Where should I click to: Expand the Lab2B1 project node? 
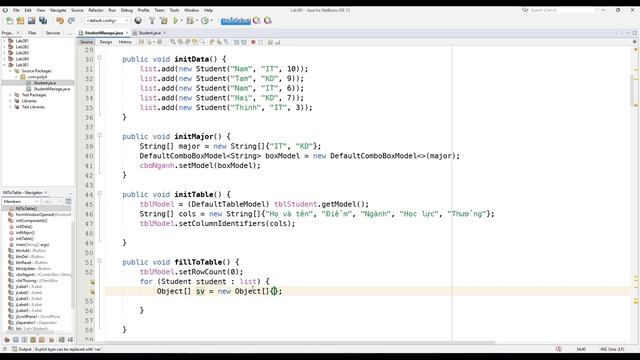(x=4, y=41)
